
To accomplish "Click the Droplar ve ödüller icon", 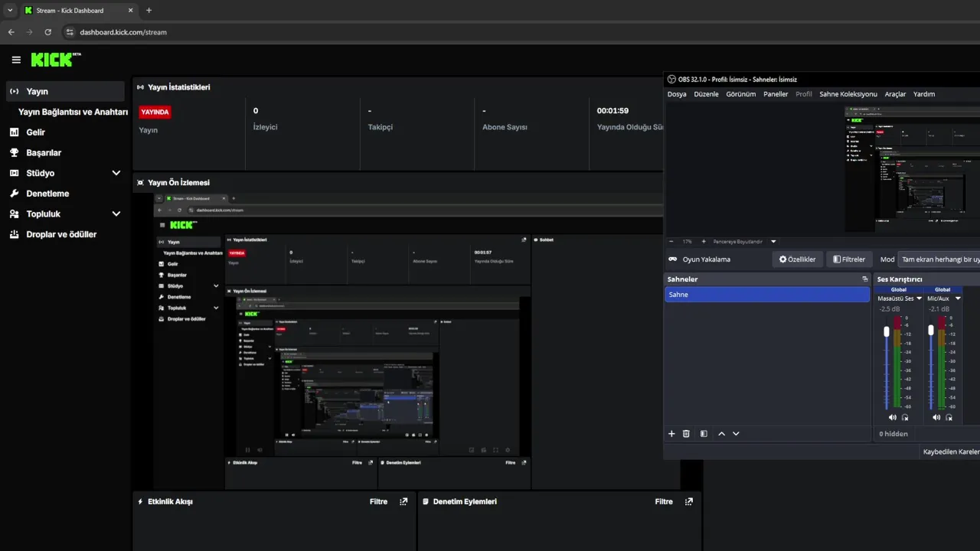I will [x=15, y=234].
